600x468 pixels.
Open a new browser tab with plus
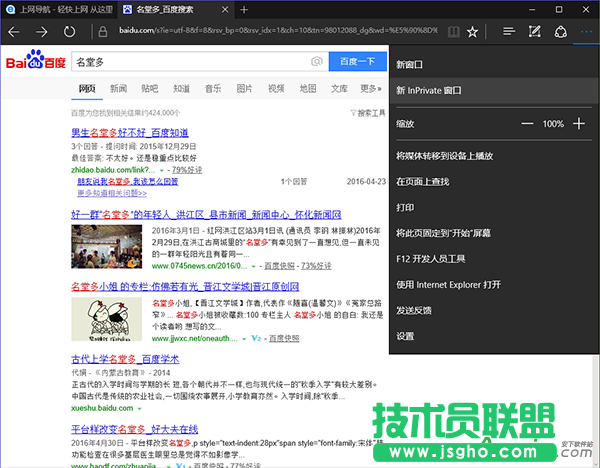[244, 10]
